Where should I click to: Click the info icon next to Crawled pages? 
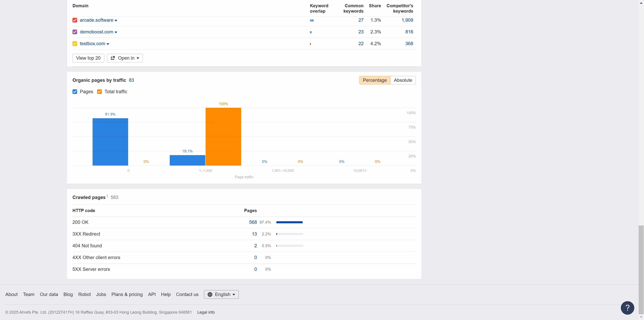pos(107,196)
